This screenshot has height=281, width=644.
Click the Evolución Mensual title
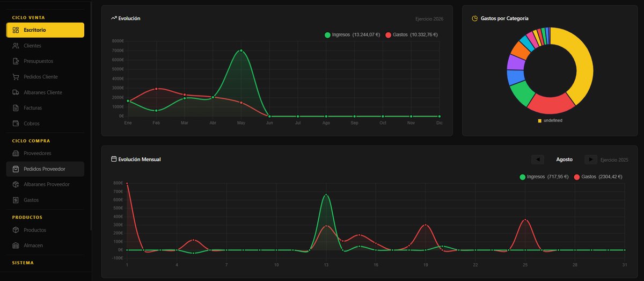(140, 160)
